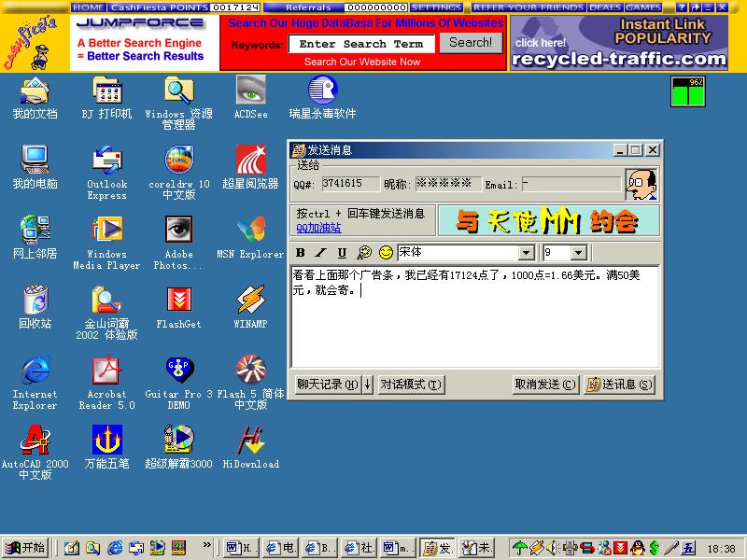The image size is (747, 560).
Task: Open HOME in the CashFiesta bar
Action: [89, 7]
